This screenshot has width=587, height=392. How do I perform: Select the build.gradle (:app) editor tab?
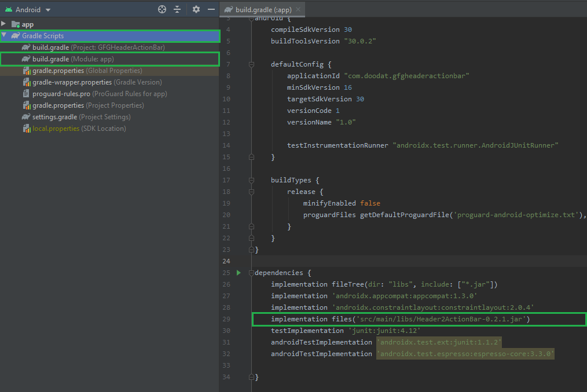(x=262, y=10)
